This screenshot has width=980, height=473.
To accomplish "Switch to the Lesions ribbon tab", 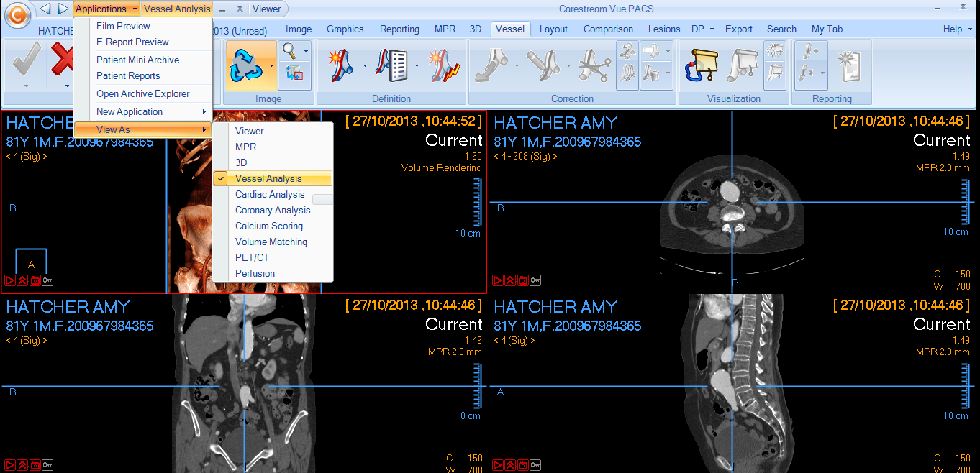I will (x=663, y=29).
